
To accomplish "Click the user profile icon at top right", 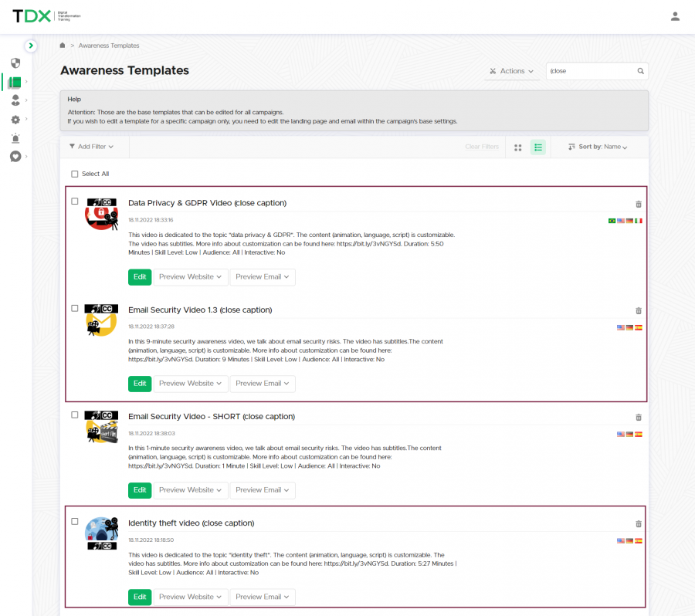I will 675,16.
